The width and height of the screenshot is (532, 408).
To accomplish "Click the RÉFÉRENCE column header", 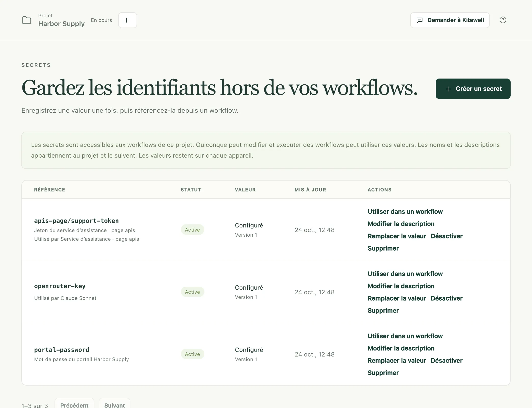I will coord(50,190).
